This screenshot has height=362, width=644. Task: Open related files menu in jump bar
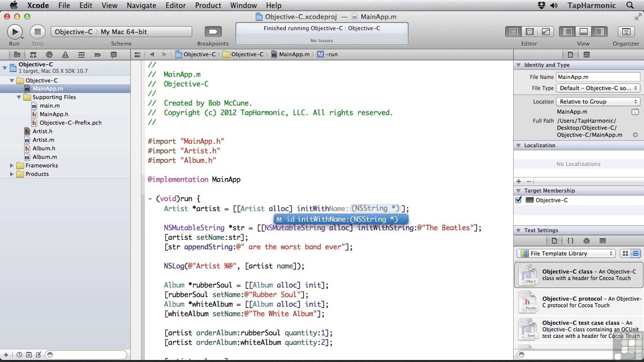pyautogui.click(x=138, y=54)
